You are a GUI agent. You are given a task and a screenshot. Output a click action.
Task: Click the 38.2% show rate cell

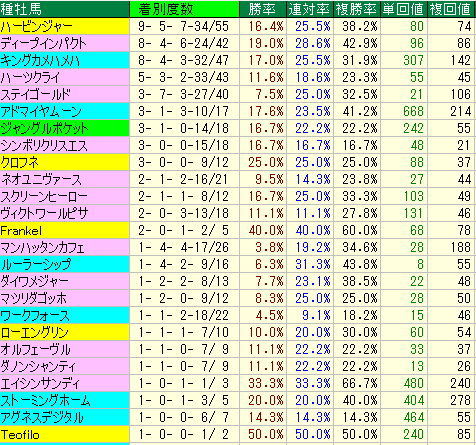[x=360, y=27]
